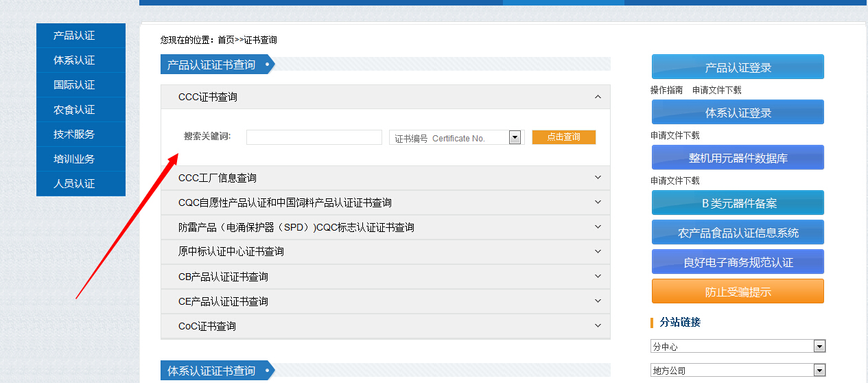Open the 分中心 dropdown list
868x383 pixels.
819,347
